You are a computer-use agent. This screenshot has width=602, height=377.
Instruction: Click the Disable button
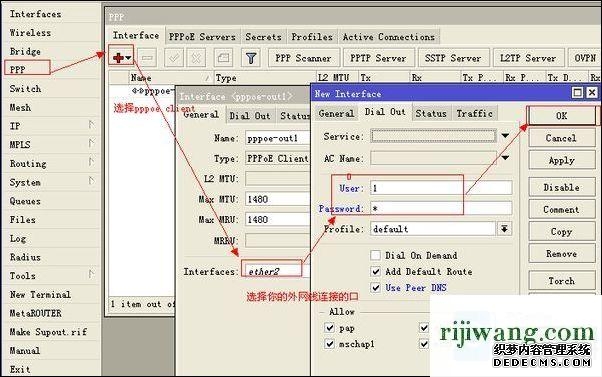click(562, 187)
